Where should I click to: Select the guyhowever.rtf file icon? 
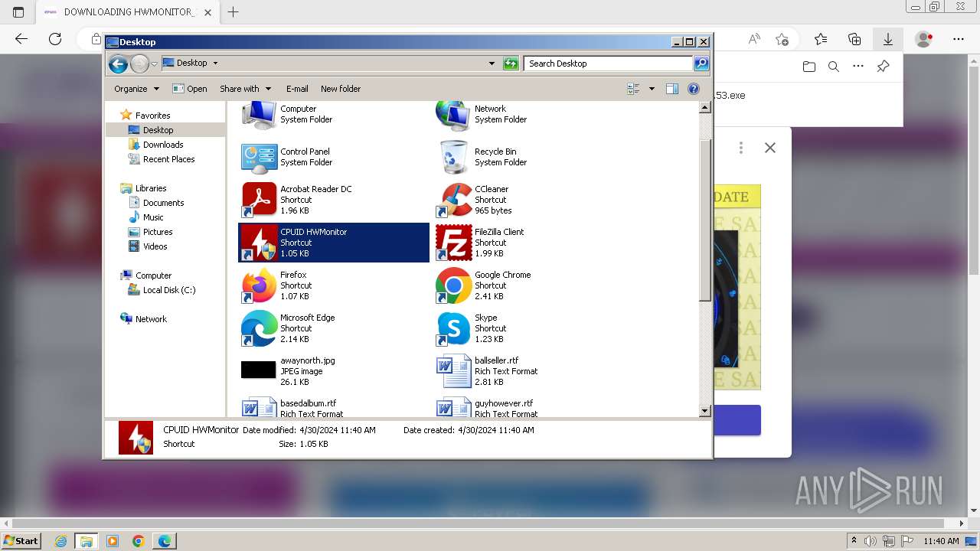[x=453, y=406]
